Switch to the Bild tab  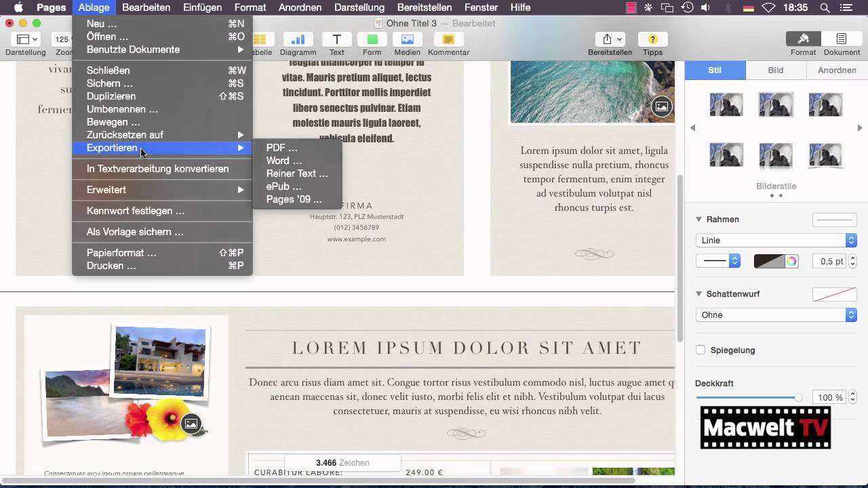775,70
